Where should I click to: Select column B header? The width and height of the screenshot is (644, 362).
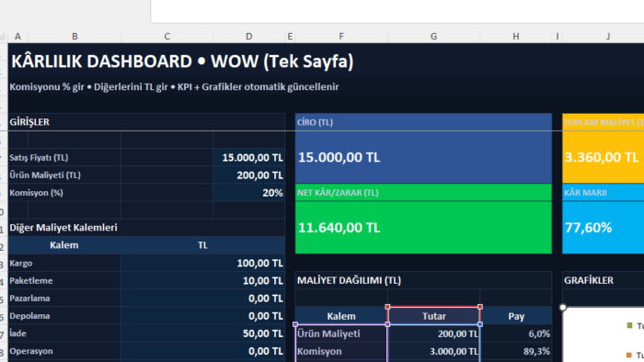(75, 37)
